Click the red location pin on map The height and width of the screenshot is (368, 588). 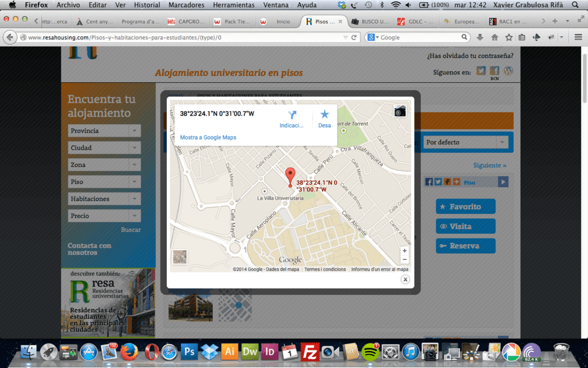[x=290, y=177]
